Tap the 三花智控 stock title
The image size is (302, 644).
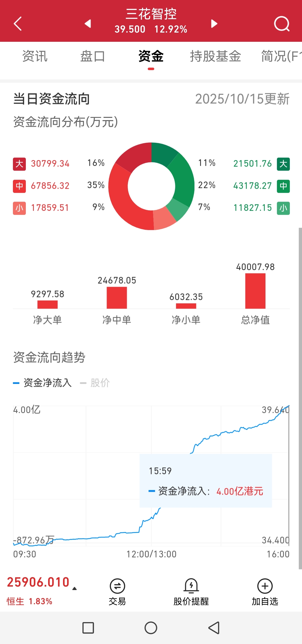151,14
